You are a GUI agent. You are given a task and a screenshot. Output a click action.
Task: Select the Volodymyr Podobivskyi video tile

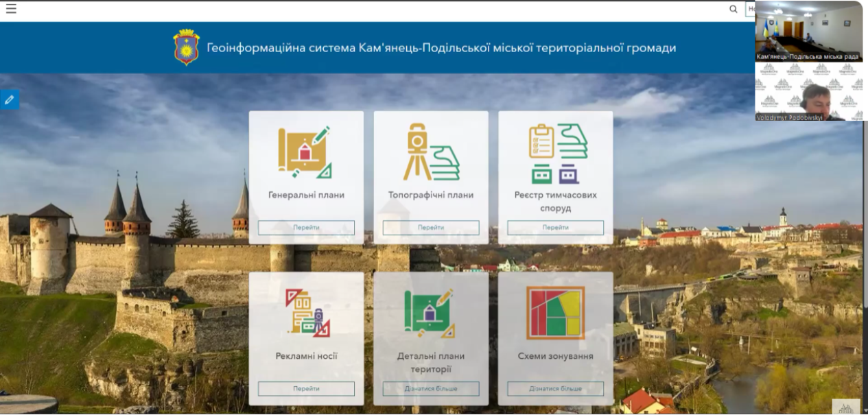coord(808,93)
